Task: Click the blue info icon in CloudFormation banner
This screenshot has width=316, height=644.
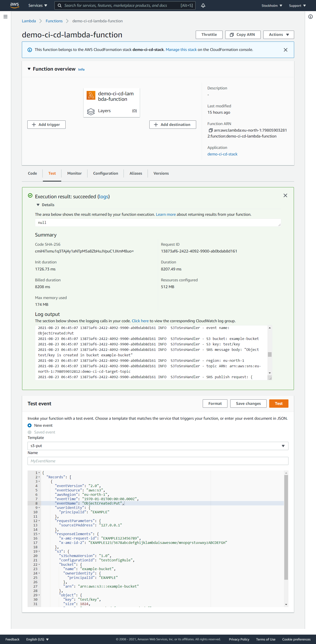Action: 30,50
